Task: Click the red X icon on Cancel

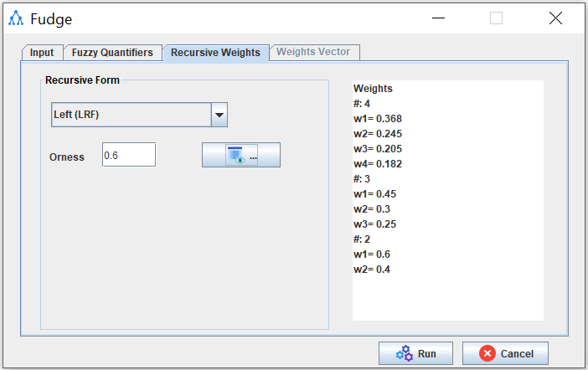Action: [x=487, y=353]
